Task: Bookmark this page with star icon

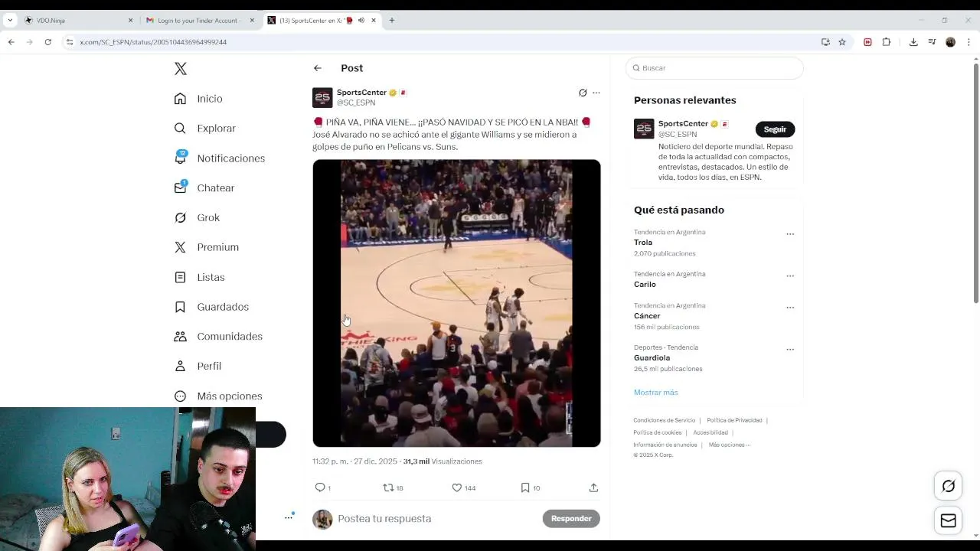Action: click(x=842, y=42)
